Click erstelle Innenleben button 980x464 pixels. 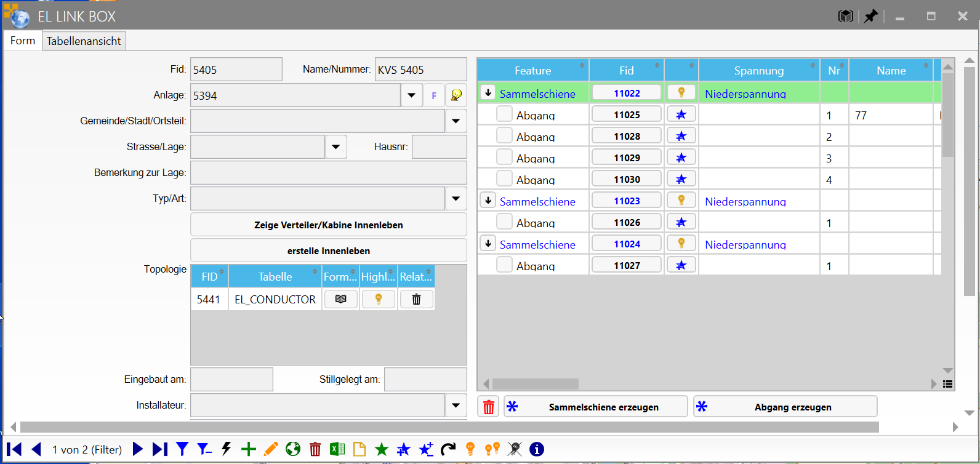(x=329, y=250)
